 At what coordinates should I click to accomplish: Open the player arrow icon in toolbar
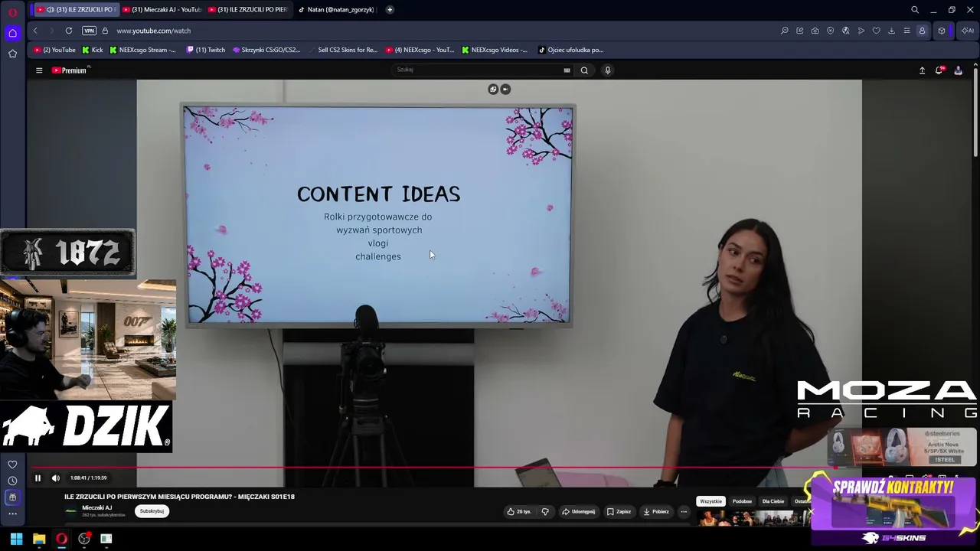click(861, 31)
